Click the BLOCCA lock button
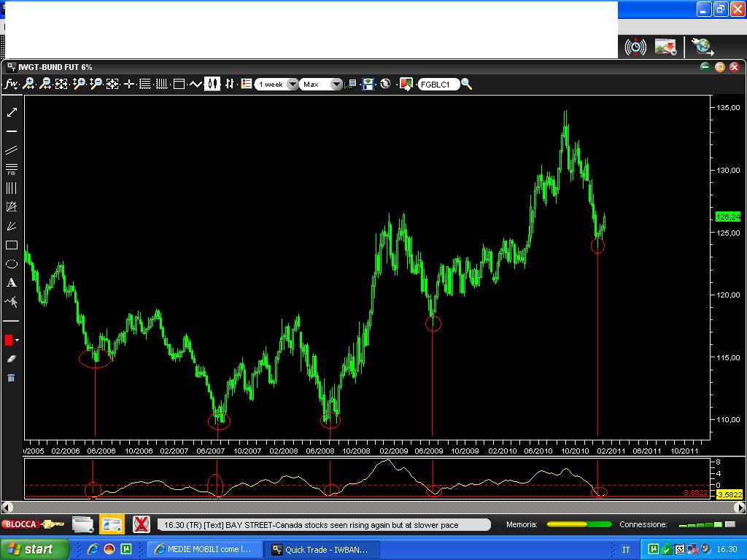 (x=33, y=524)
